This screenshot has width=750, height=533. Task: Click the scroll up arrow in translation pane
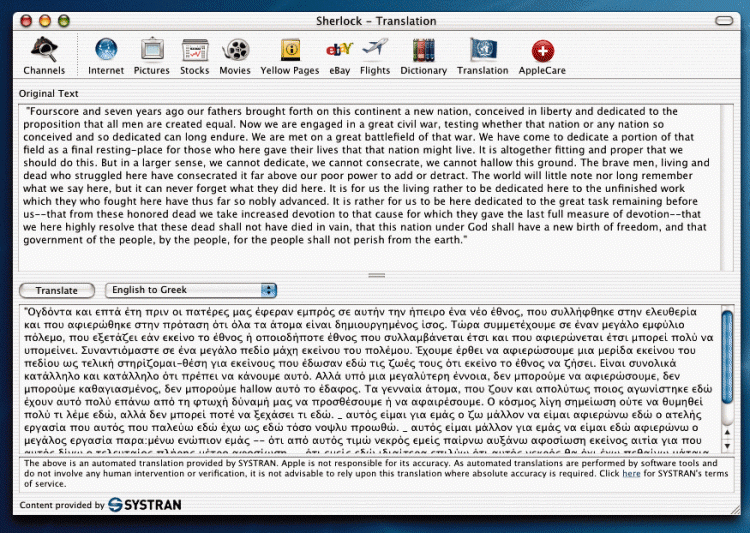[x=728, y=432]
